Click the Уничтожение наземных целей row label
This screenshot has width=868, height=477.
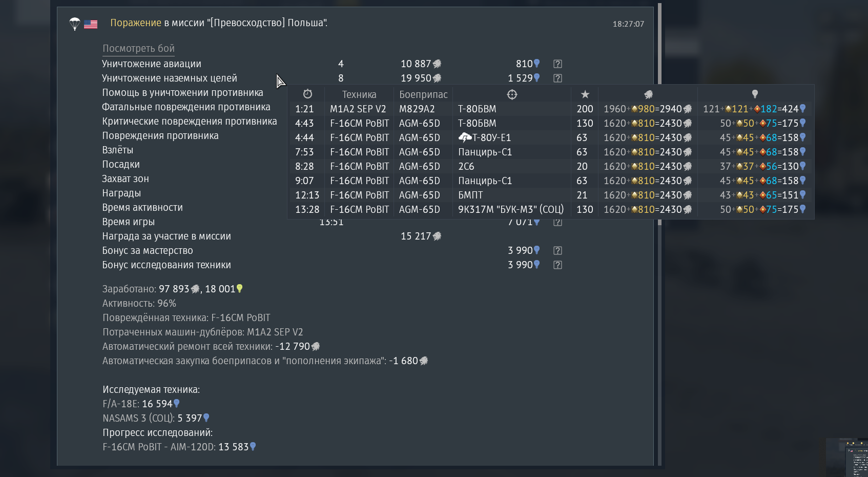coord(170,78)
